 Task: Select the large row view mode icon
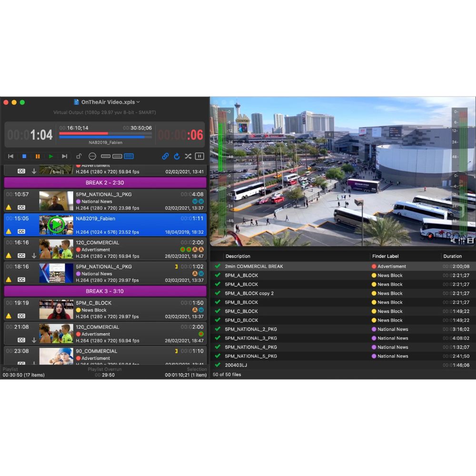129,156
